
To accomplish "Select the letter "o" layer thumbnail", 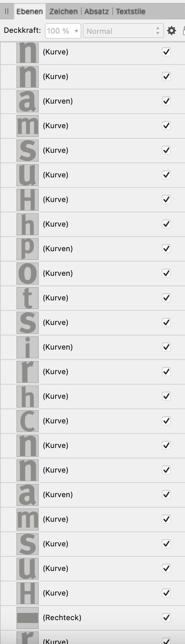I will (x=28, y=273).
